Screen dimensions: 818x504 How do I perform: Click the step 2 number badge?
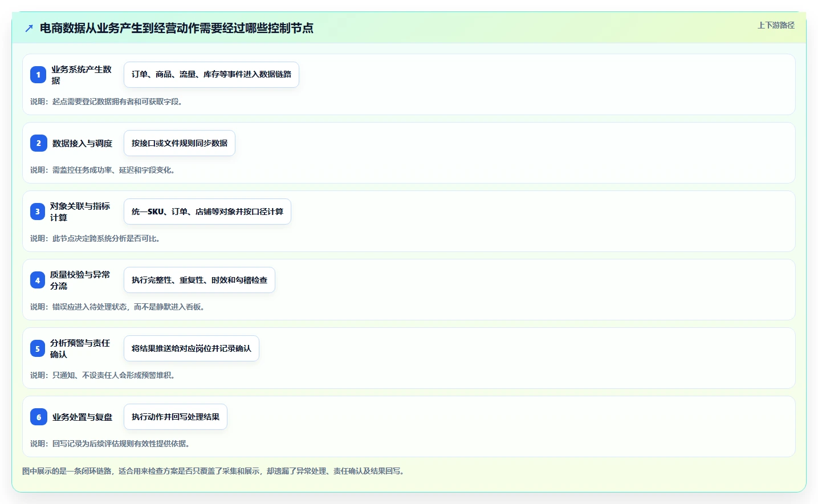pos(38,143)
